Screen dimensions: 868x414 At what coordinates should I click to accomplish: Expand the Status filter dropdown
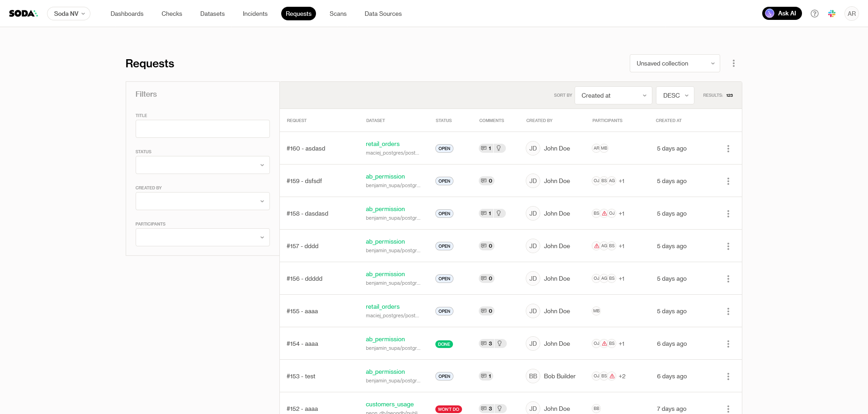(203, 165)
